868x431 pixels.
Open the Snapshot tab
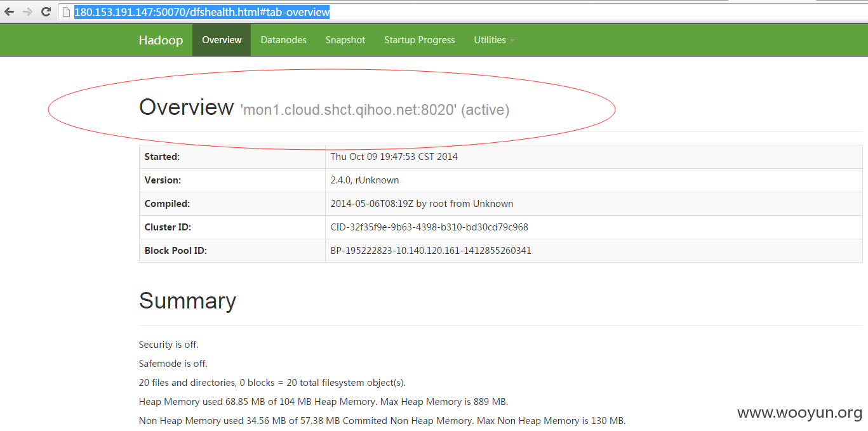(x=345, y=40)
